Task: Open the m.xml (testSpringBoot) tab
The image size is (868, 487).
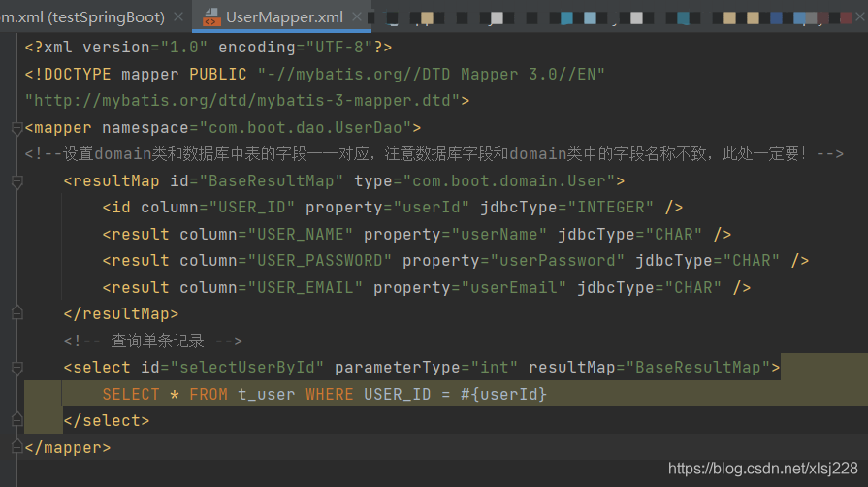Action: tap(83, 16)
